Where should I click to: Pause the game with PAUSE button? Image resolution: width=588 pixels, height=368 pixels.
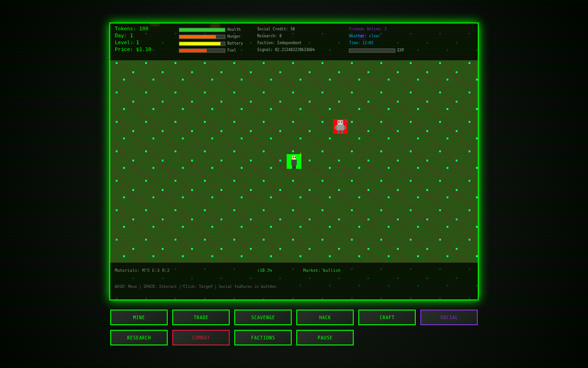(325, 338)
